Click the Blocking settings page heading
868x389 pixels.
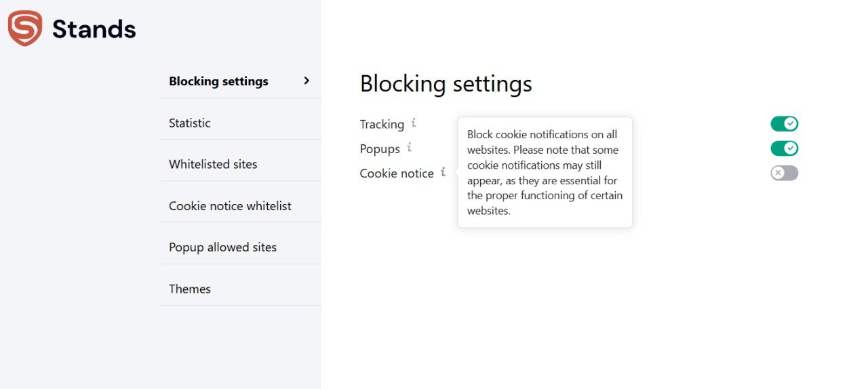pos(446,84)
